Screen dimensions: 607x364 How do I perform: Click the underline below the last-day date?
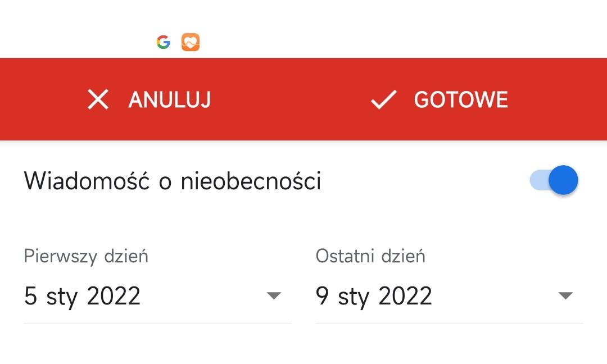[x=450, y=323]
